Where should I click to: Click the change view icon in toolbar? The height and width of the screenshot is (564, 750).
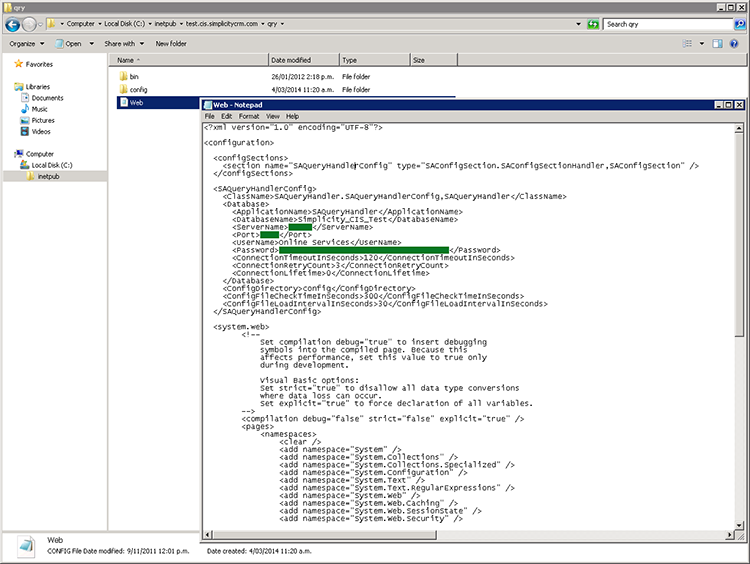(x=687, y=44)
